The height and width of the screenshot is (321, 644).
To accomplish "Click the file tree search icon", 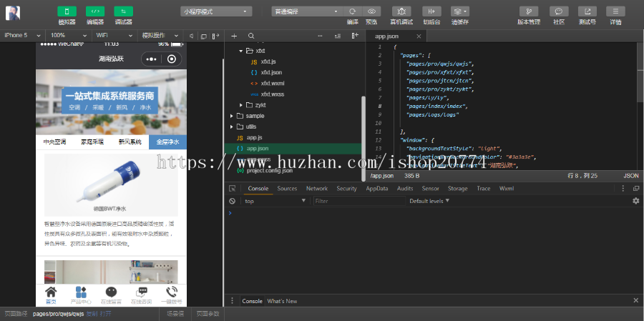I will [x=251, y=36].
